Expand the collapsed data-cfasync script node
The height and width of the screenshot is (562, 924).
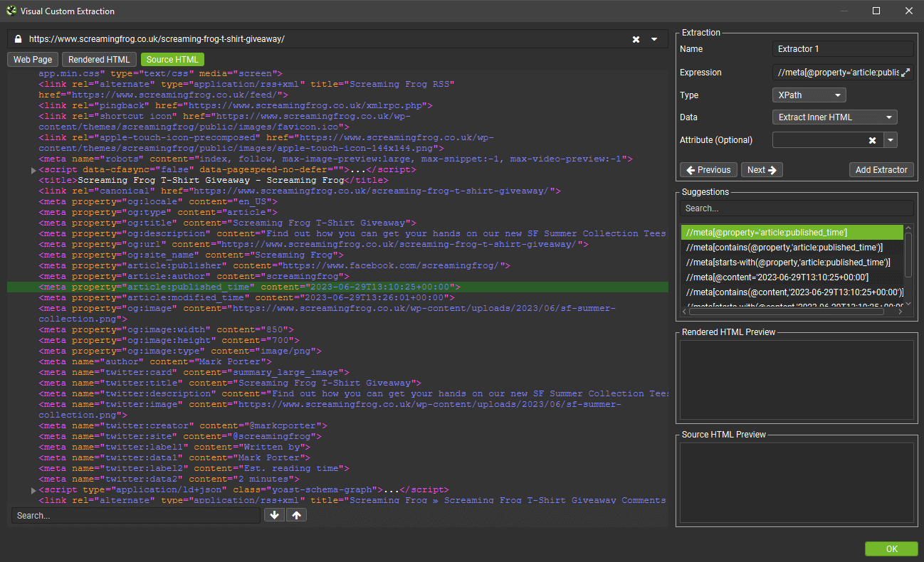point(33,171)
